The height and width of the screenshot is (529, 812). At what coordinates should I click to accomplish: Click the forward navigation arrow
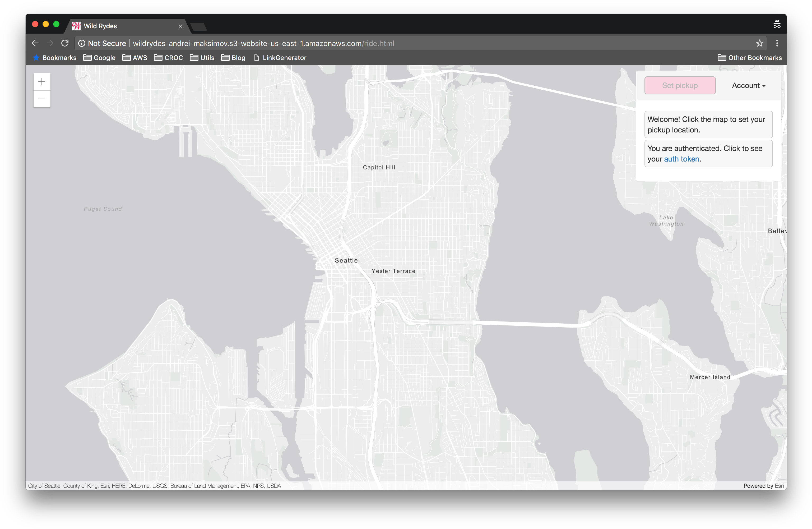[50, 43]
